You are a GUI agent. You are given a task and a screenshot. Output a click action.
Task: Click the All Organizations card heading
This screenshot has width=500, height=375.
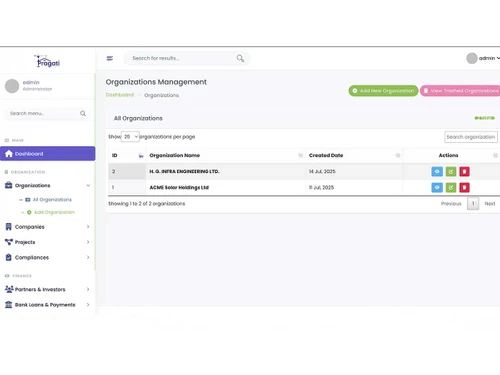(x=138, y=118)
